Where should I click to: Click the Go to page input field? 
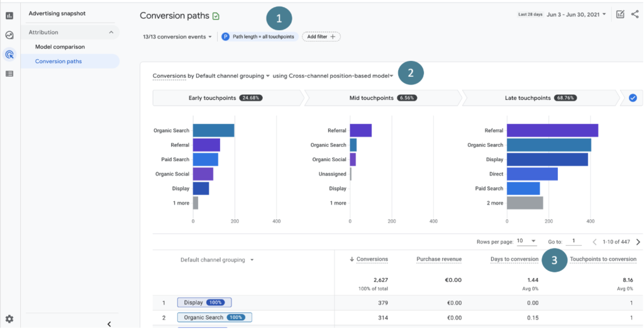point(574,241)
